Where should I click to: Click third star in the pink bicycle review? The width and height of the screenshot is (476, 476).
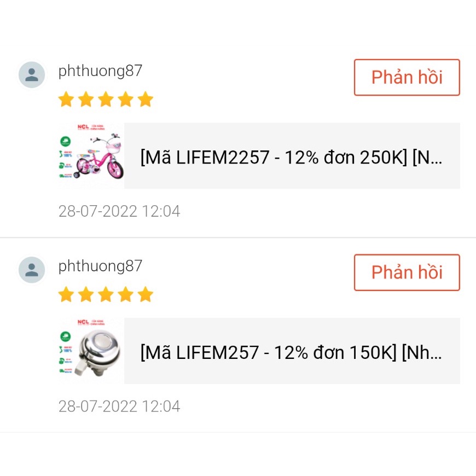pyautogui.click(x=106, y=100)
